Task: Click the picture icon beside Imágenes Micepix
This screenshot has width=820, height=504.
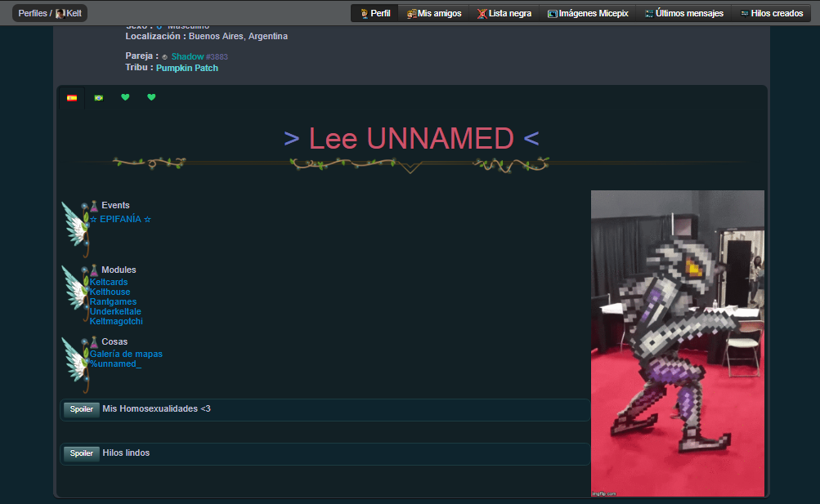Action: point(552,14)
